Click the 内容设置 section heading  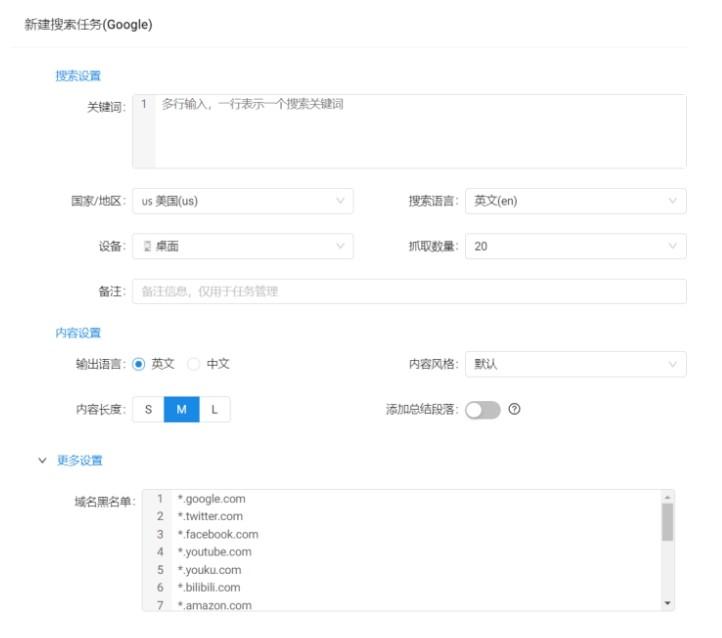78,333
